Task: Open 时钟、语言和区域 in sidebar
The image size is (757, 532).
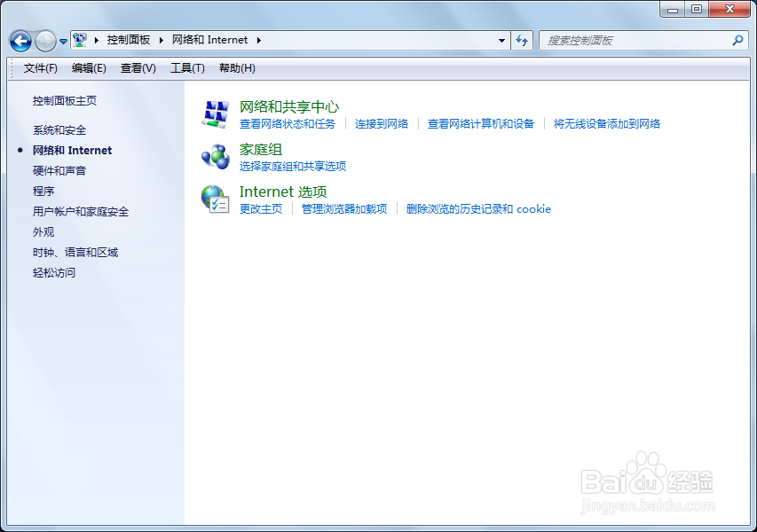Action: tap(75, 253)
